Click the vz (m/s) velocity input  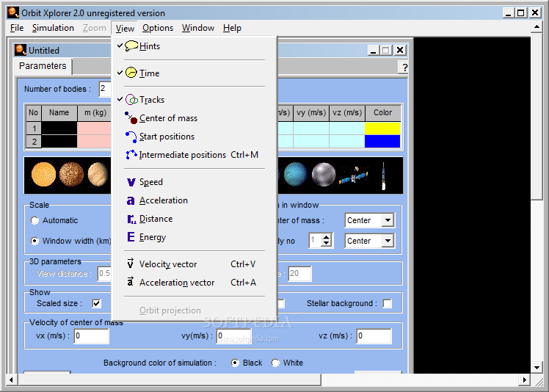point(374,336)
